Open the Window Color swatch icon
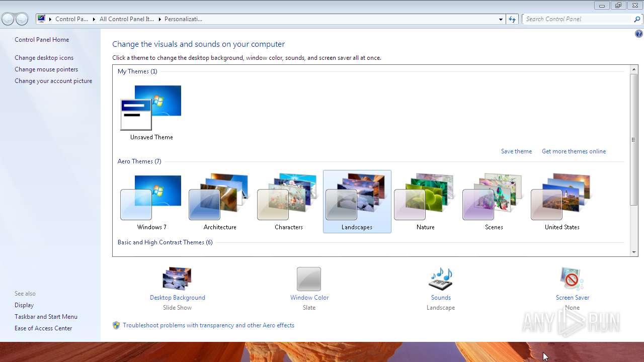This screenshot has height=362, width=644. [x=309, y=279]
